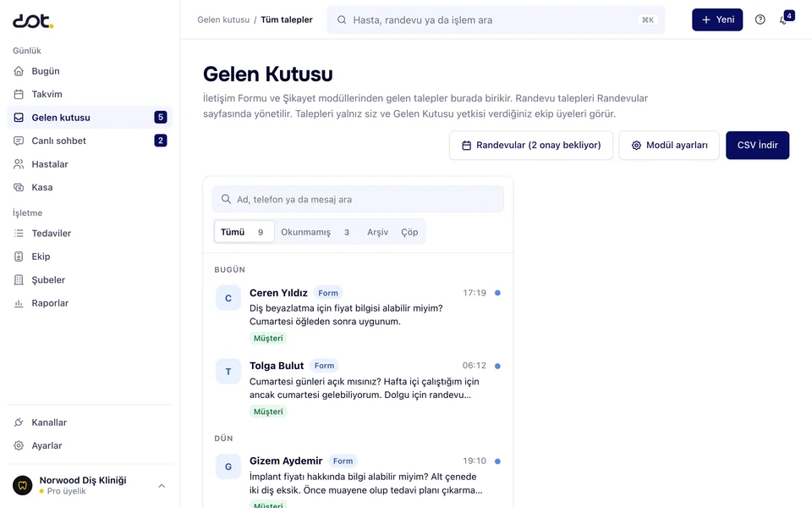This screenshot has height=508, width=812.
Task: Open the Çöp tab
Action: coord(409,232)
